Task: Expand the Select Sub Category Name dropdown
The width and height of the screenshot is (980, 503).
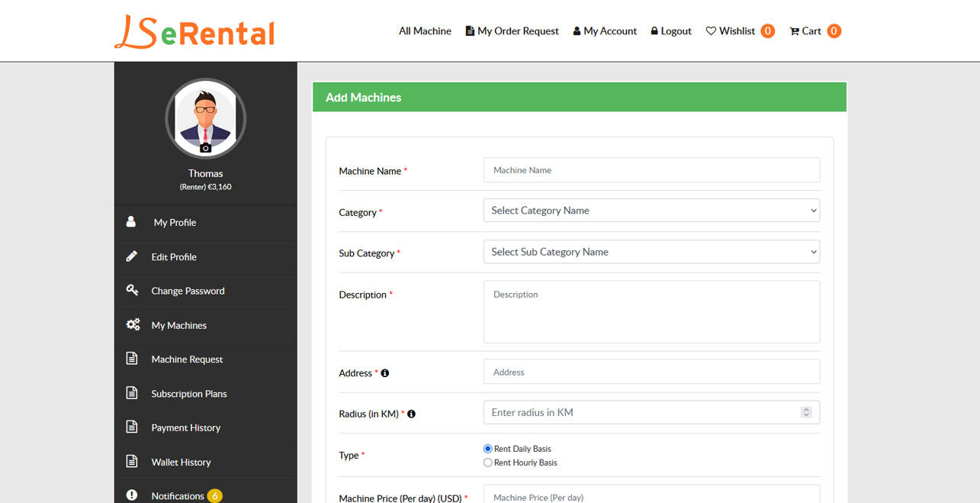Action: click(x=651, y=252)
